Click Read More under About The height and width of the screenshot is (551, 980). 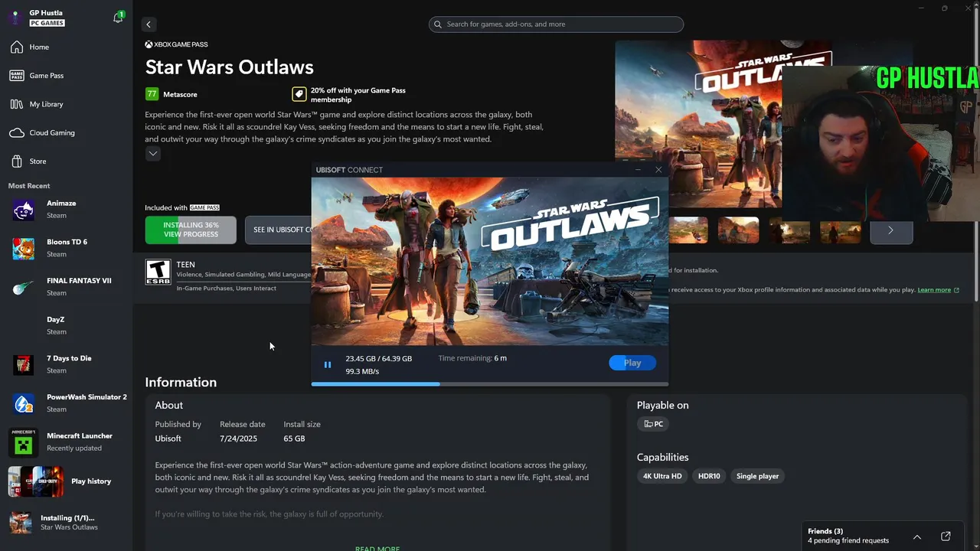coord(377,548)
